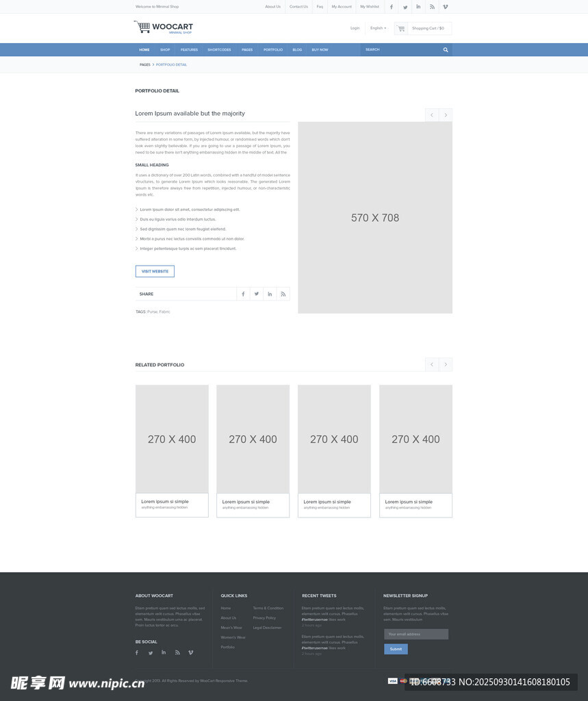
Task: Focus the Search input field
Action: pos(400,49)
